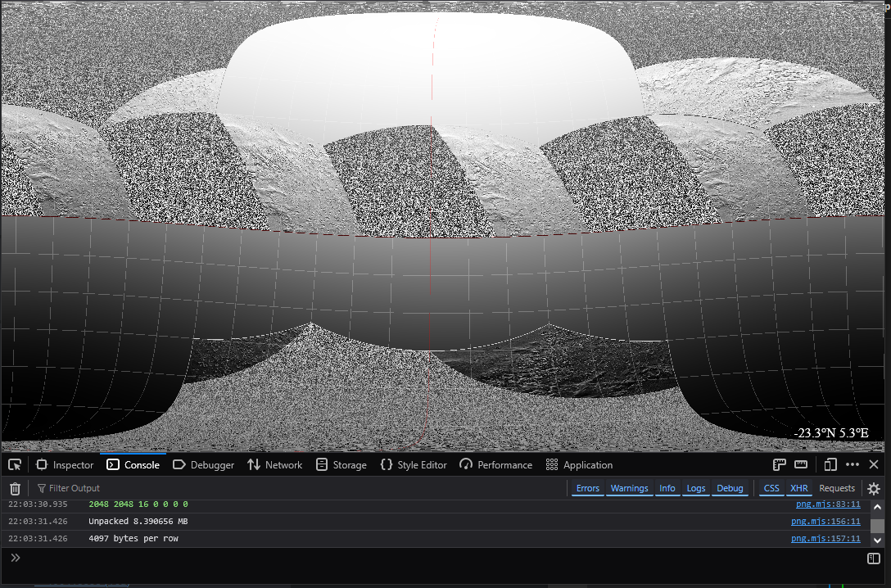891x588 pixels.
Task: Open devtools customize menu (three dots)
Action: tap(853, 464)
